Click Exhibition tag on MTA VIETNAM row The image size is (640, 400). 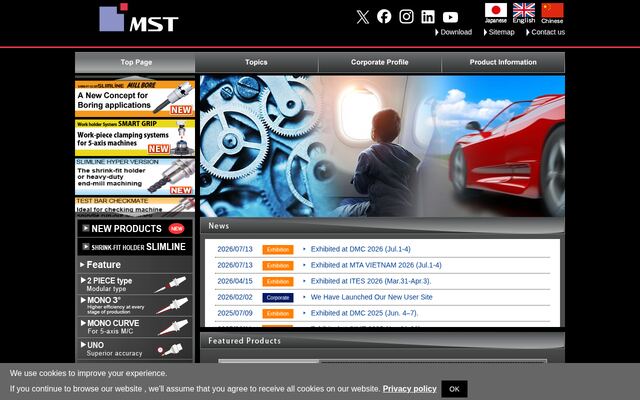click(278, 265)
